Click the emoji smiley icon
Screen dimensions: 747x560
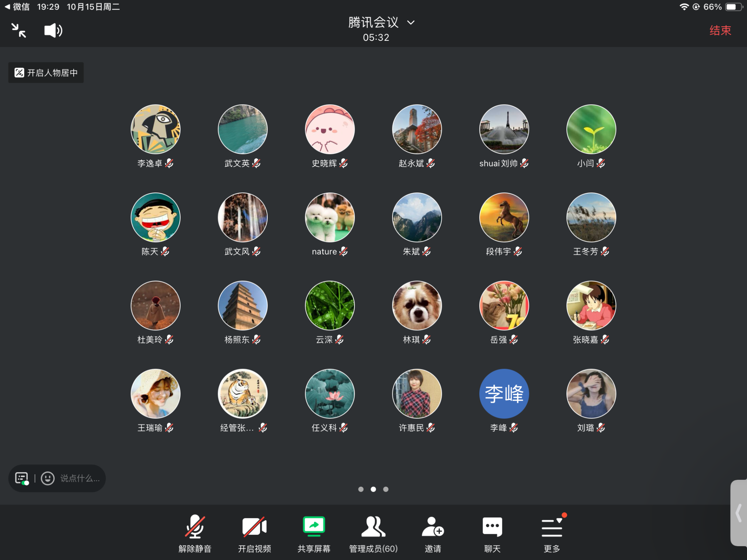pyautogui.click(x=48, y=478)
